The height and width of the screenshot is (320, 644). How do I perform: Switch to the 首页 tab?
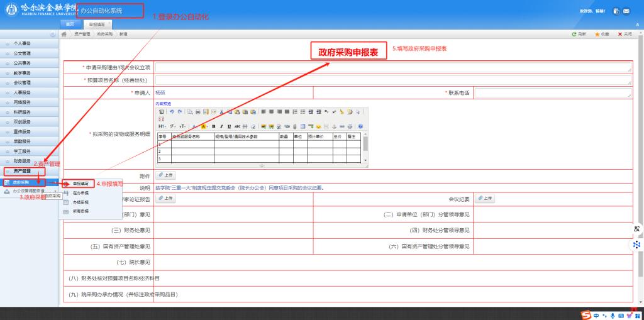click(x=71, y=24)
